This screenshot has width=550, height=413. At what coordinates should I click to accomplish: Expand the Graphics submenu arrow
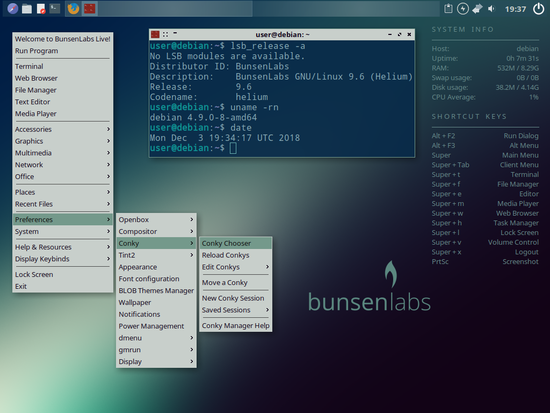(x=108, y=141)
